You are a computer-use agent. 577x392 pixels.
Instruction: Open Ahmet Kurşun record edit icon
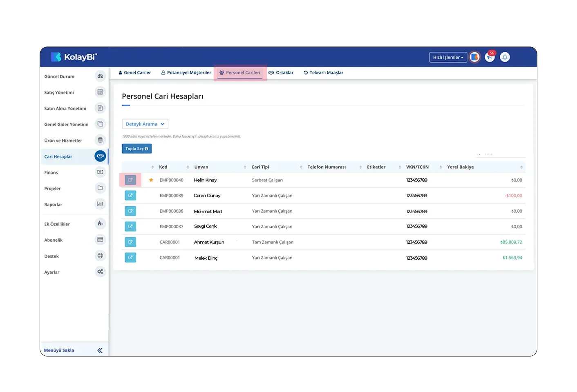pyautogui.click(x=130, y=242)
